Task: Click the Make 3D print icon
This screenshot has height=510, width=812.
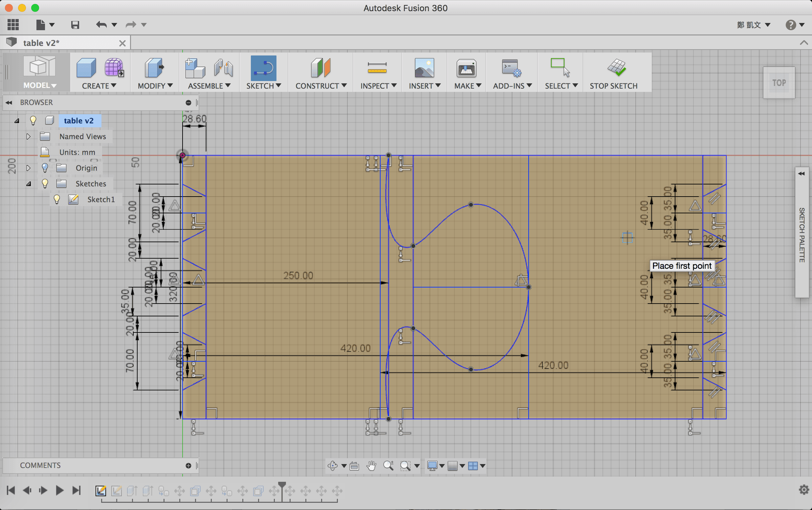Action: coord(466,68)
